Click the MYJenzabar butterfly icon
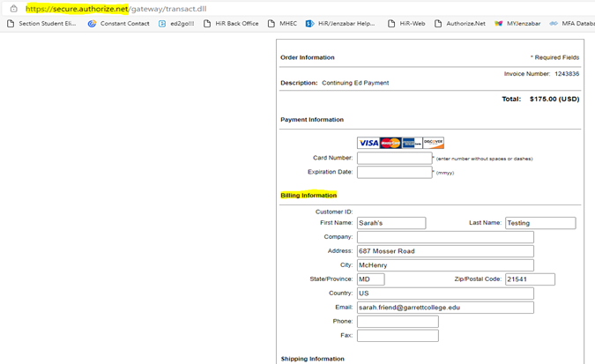This screenshot has width=595, height=364. (x=498, y=24)
